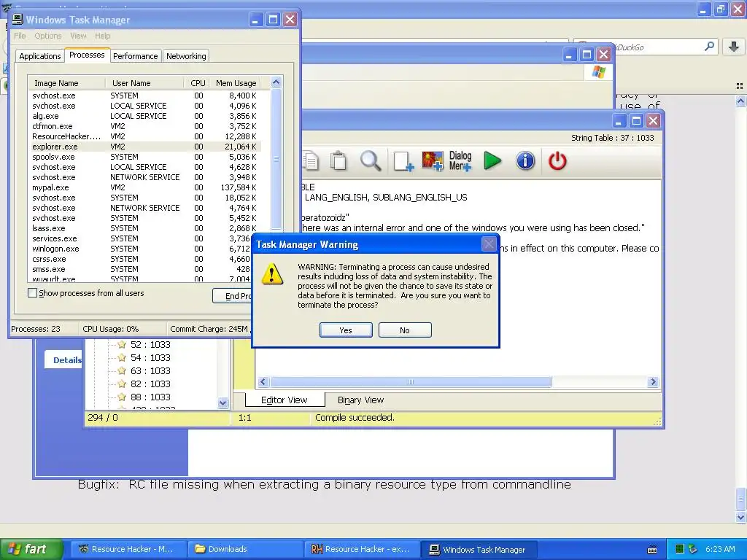Switch to the Performance tab
The height and width of the screenshot is (560, 747).
[135, 55]
